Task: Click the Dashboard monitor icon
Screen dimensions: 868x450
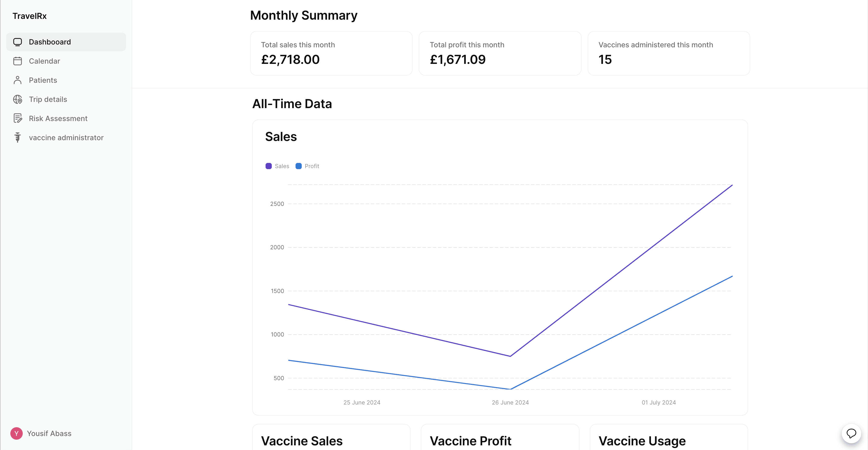Action: [x=18, y=42]
